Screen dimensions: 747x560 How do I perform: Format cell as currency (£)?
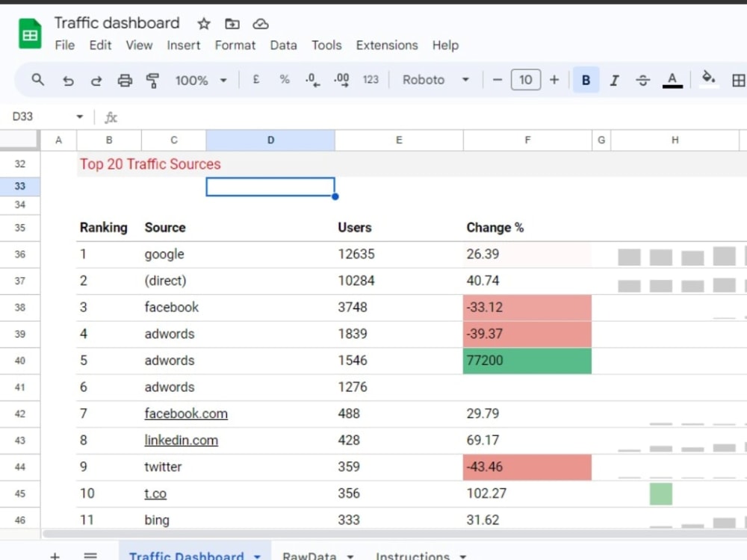[255, 80]
